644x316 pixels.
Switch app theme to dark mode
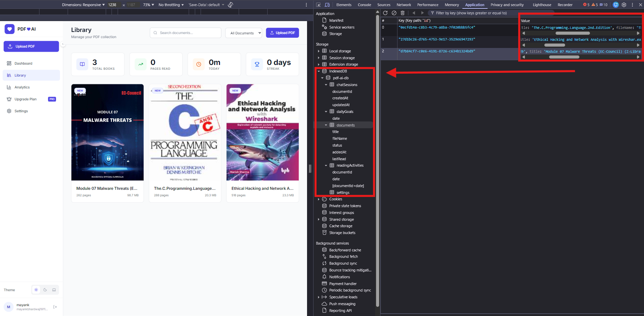point(45,290)
